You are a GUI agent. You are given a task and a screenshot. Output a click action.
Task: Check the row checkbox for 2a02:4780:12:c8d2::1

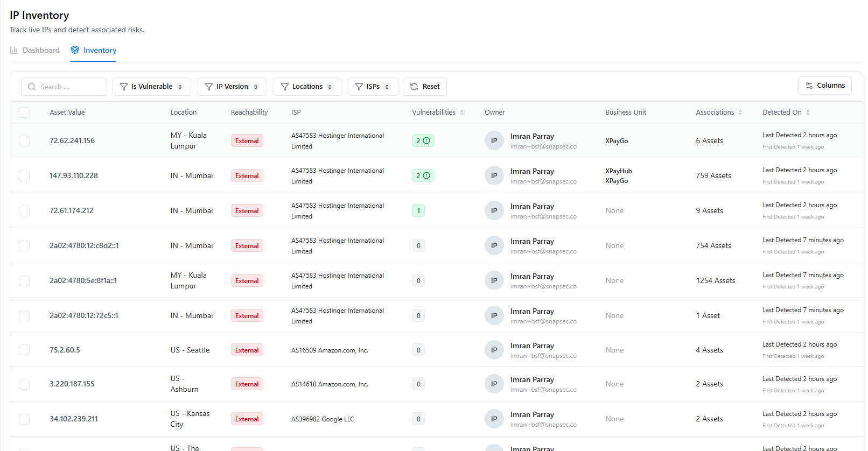(x=24, y=246)
